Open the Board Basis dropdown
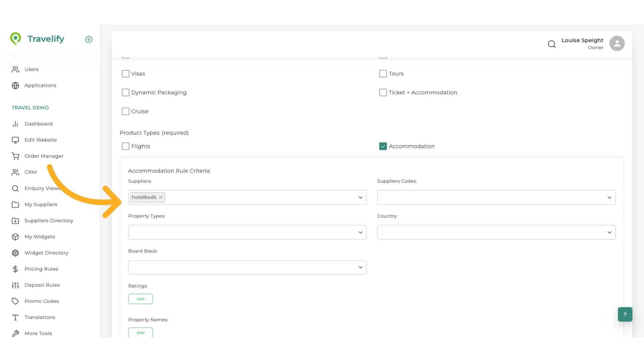644x362 pixels. [247, 267]
